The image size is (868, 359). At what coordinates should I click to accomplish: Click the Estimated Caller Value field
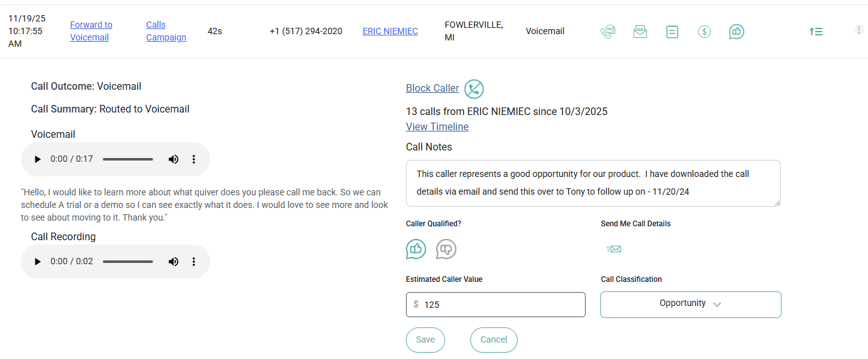(496, 305)
